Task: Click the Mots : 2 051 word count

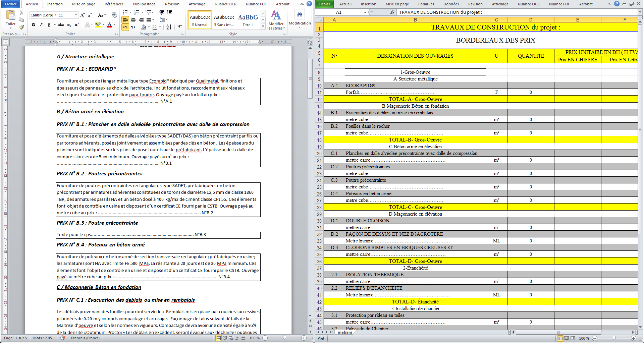Action: (x=43, y=338)
